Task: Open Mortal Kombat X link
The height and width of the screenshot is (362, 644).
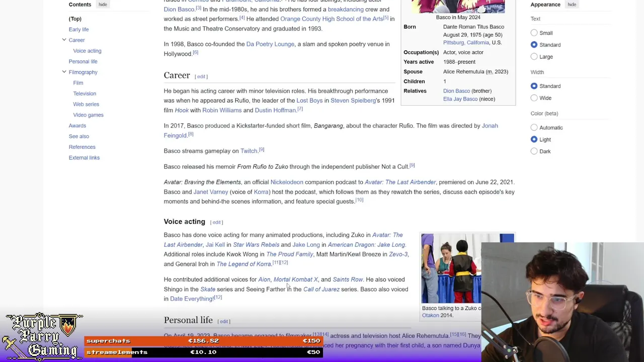Action: pyautogui.click(x=296, y=280)
